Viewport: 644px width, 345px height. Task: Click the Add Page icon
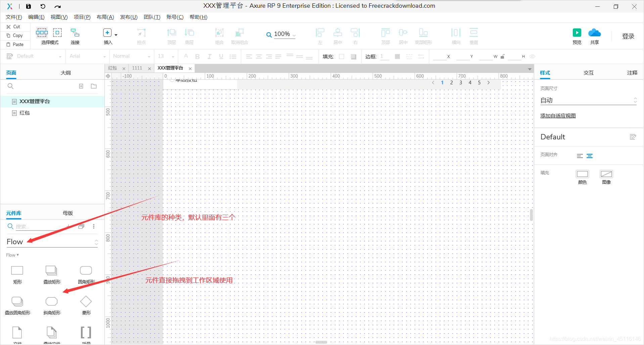(81, 86)
